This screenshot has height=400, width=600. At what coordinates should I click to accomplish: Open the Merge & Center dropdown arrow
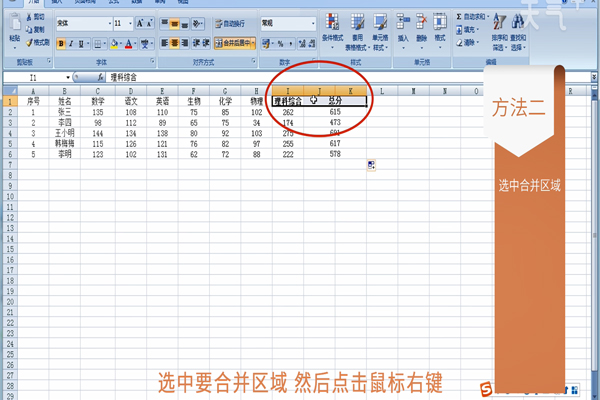pyautogui.click(x=253, y=43)
